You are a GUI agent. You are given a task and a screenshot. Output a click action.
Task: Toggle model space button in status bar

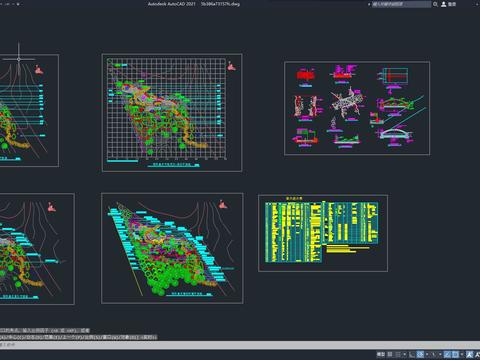[x=381, y=354]
